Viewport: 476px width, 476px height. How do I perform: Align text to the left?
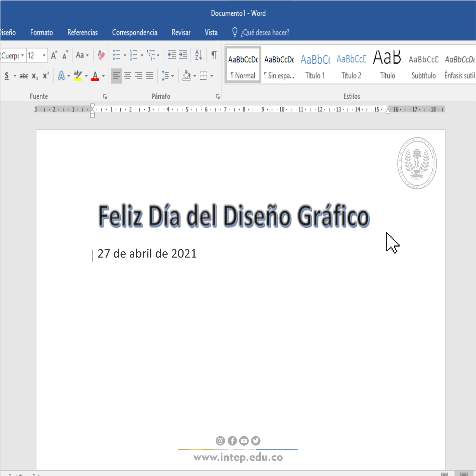click(116, 76)
